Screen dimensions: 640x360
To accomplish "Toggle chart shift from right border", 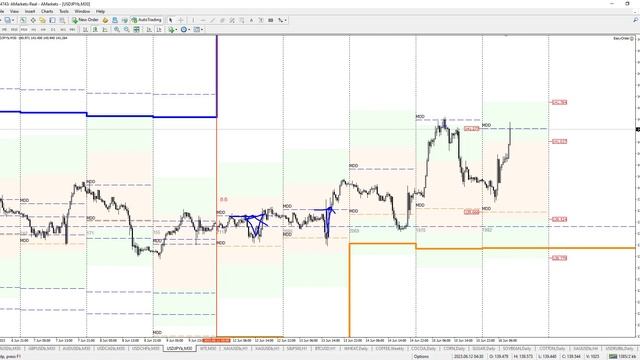I will pos(159,29).
